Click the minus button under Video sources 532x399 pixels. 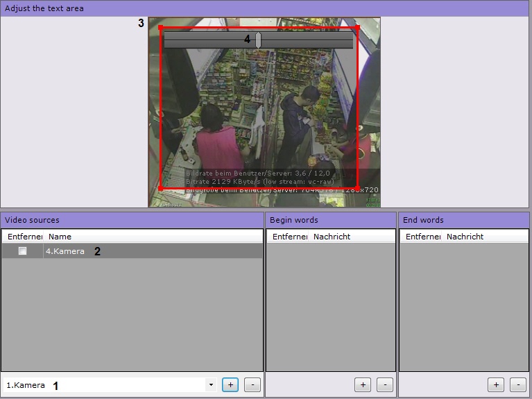pos(252,384)
